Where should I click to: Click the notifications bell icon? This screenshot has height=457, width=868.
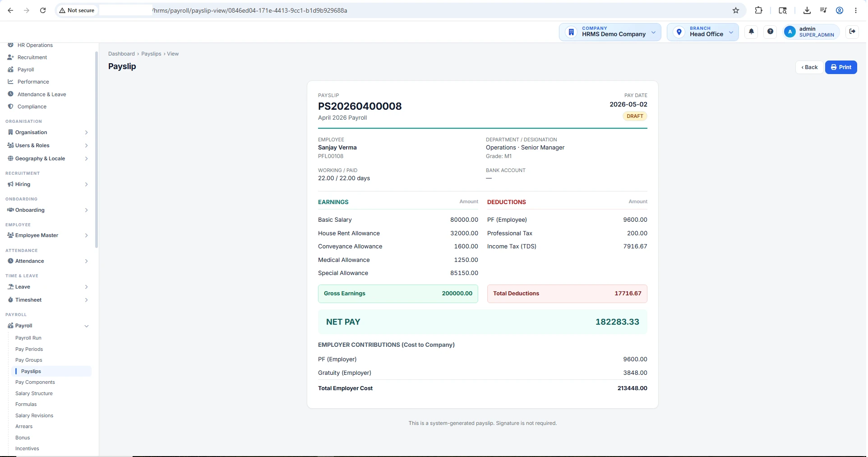click(751, 32)
